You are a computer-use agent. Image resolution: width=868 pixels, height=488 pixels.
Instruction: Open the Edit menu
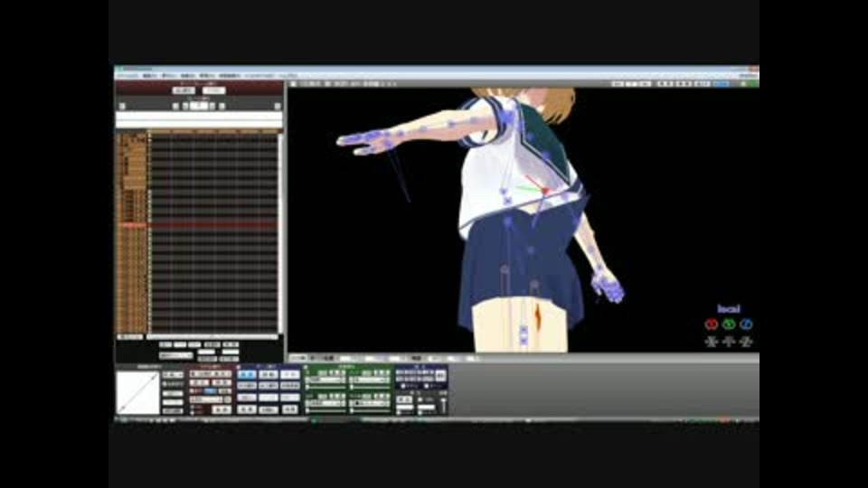coord(149,76)
